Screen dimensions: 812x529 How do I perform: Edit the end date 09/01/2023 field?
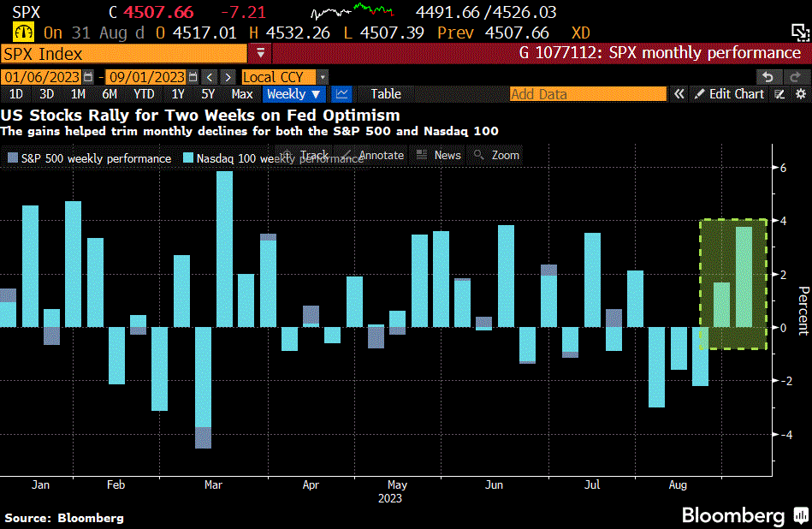click(146, 77)
